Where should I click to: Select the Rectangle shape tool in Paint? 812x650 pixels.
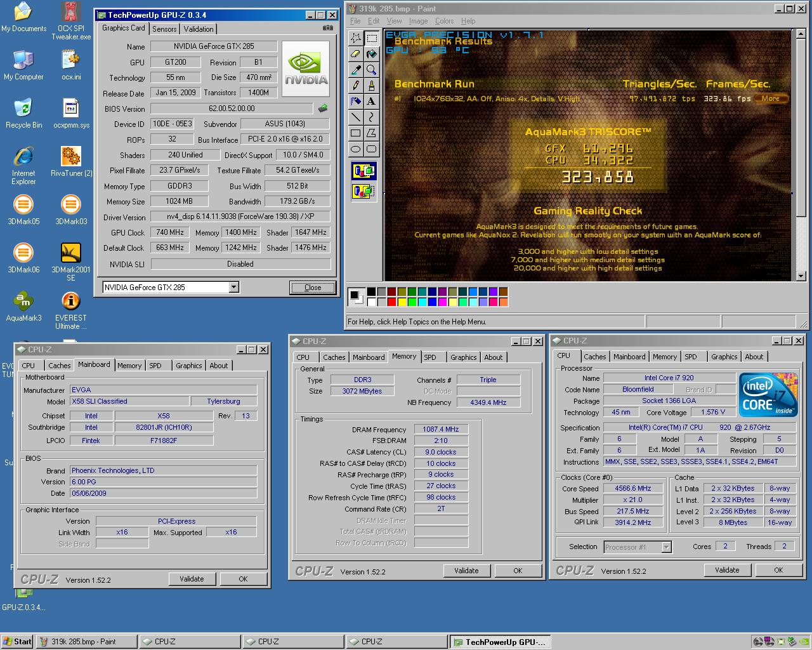[x=356, y=133]
